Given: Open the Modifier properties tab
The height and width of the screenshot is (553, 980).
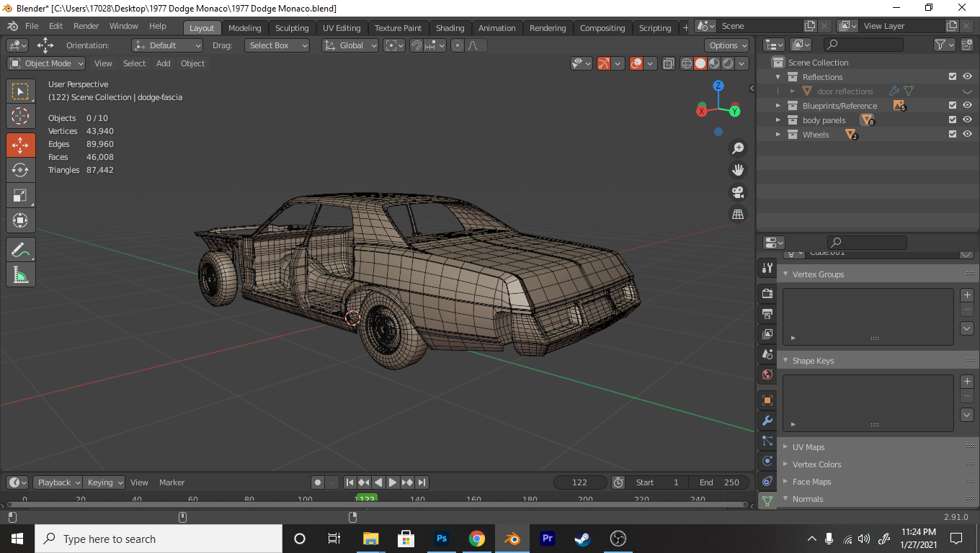Looking at the screenshot, I should (767, 421).
